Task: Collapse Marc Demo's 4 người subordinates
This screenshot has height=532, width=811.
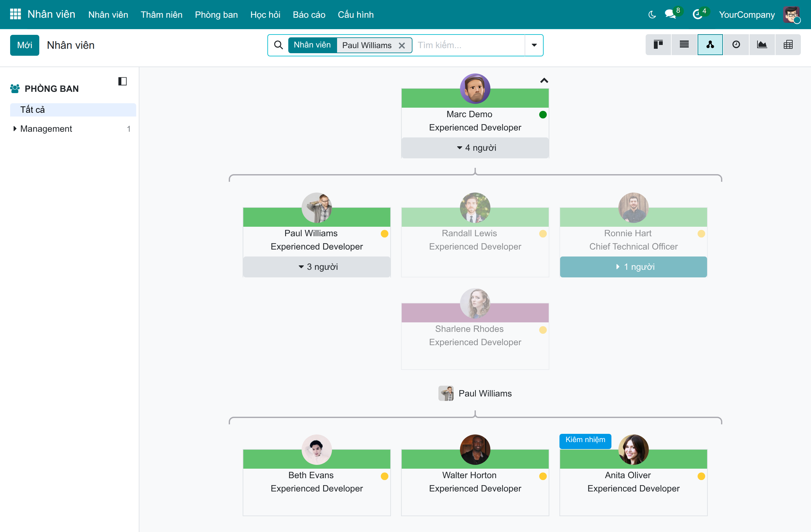Action: (475, 148)
